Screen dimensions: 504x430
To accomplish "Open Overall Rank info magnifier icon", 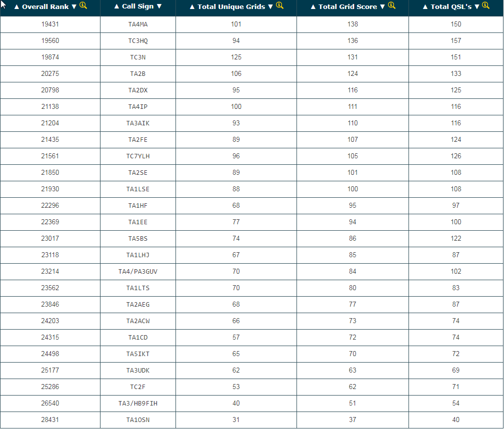I will pos(83,5).
